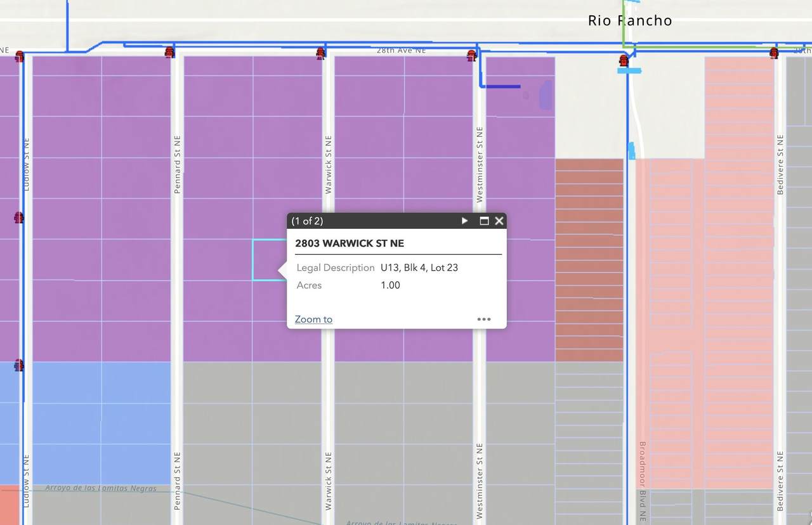This screenshot has width=812, height=525.
Task: Select the hydrant at the top of Broadmoor Blvd
Action: click(x=624, y=60)
